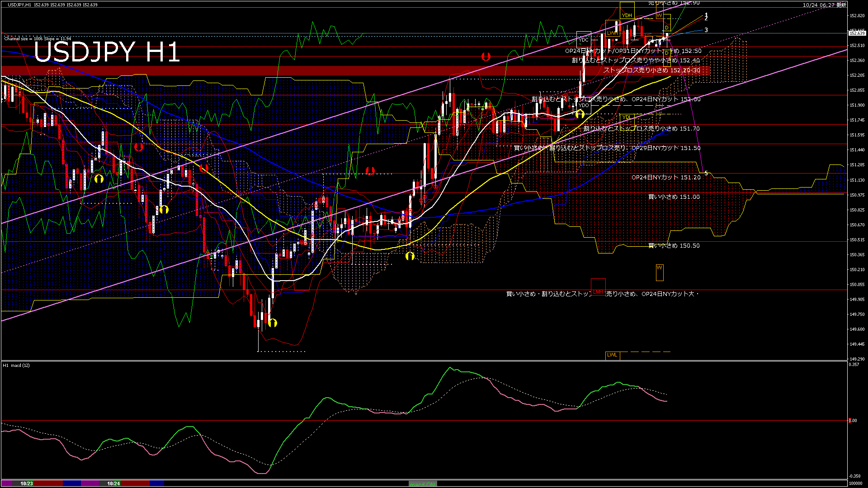This screenshot has width=868, height=488.
Task: Select the 買い小さめ 151.00 level label
Action: pos(674,197)
